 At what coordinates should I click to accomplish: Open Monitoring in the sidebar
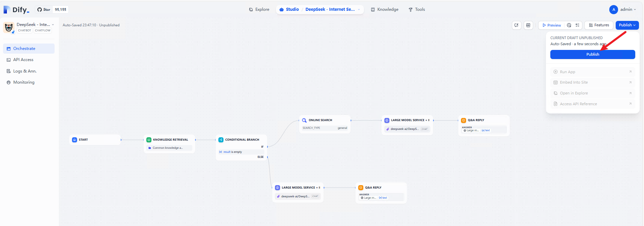click(29, 82)
